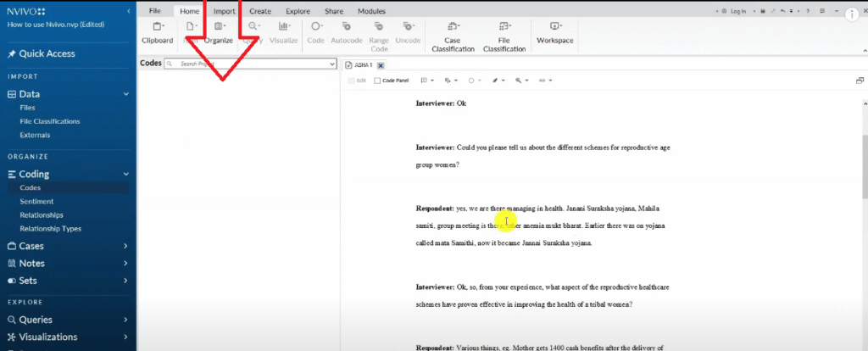Collapse the Data section

point(125,94)
